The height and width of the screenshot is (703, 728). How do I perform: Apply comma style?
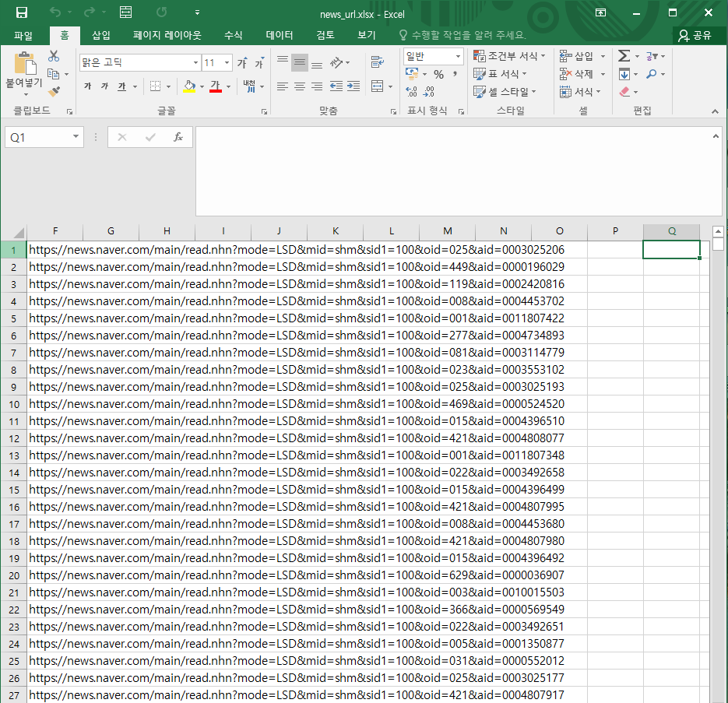(x=455, y=74)
